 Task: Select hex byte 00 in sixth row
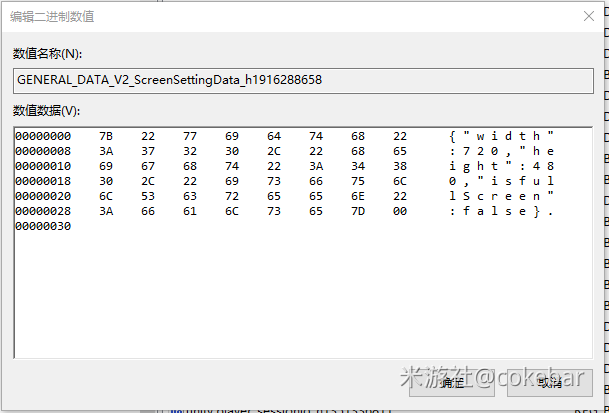tap(400, 211)
